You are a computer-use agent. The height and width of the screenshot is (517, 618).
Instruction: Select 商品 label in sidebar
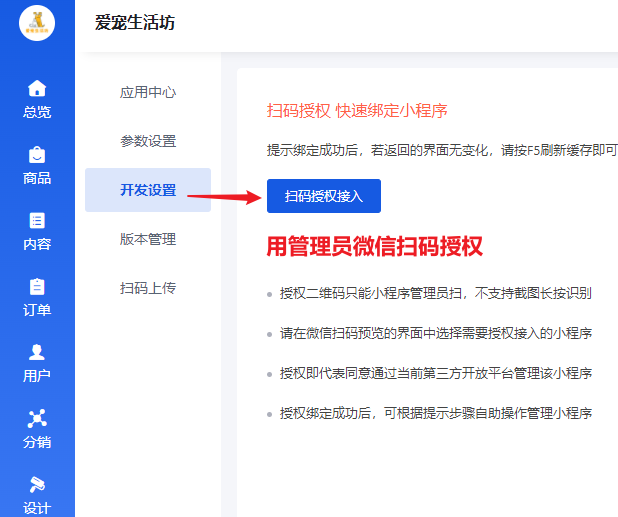point(37,178)
